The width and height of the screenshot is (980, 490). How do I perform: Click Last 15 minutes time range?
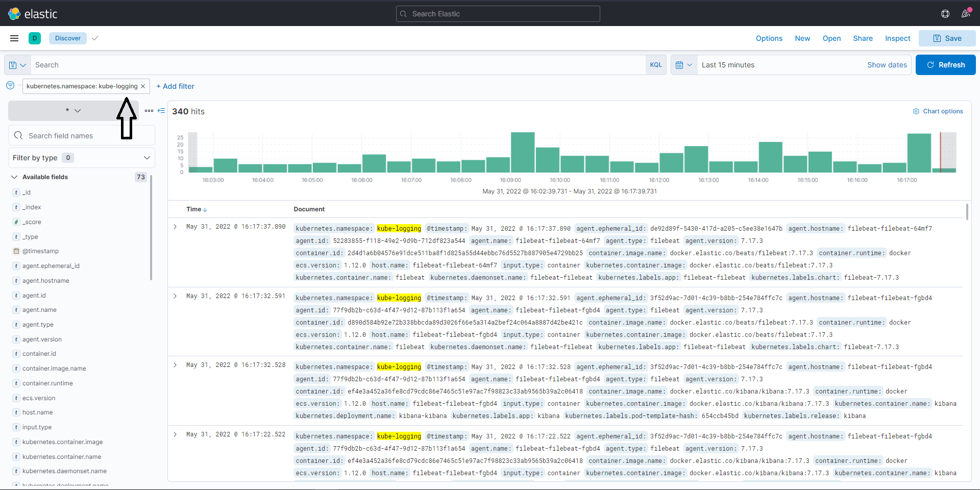point(728,65)
